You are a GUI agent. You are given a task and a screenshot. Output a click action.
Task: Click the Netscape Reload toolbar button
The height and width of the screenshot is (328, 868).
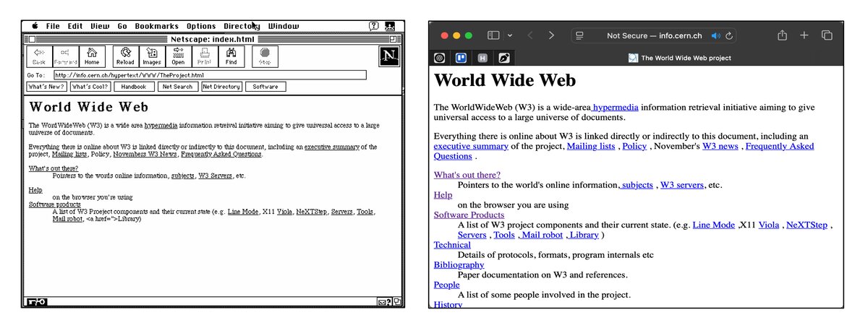[x=125, y=56]
